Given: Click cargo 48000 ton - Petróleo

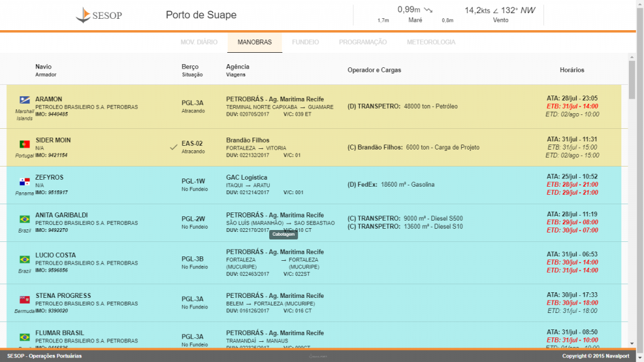Looking at the screenshot, I should coord(431,106).
